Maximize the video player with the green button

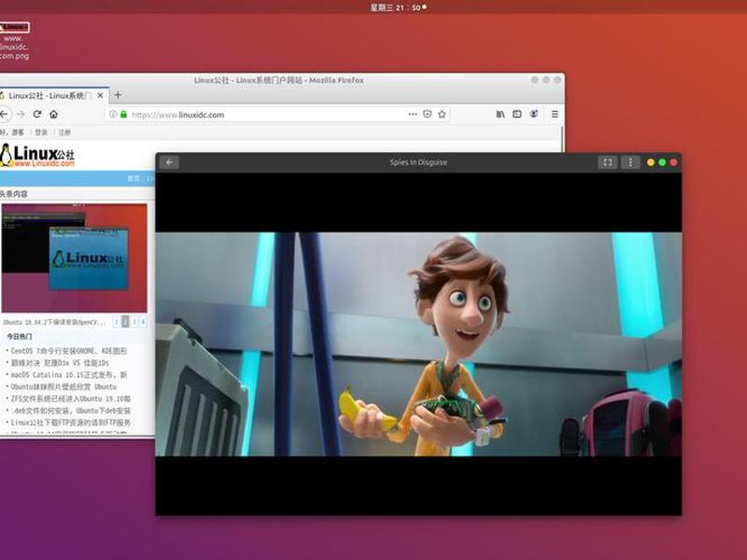(x=662, y=162)
